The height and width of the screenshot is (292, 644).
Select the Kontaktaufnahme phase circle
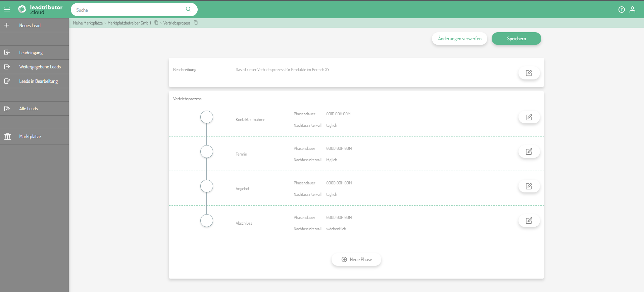207,117
